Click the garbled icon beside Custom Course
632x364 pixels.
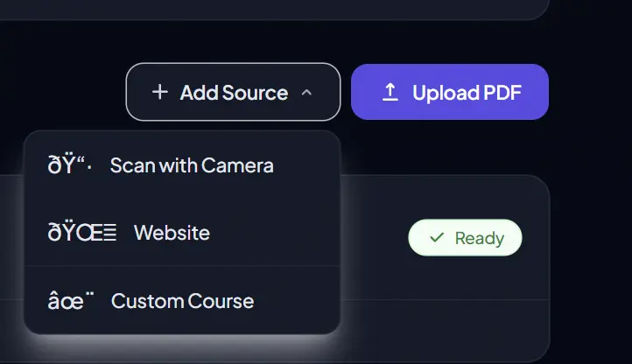pos(71,301)
